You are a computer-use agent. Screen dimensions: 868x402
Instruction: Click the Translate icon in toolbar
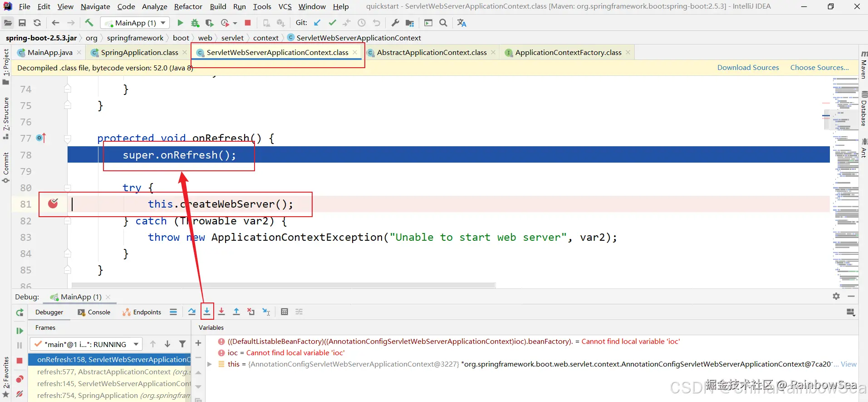click(x=461, y=23)
